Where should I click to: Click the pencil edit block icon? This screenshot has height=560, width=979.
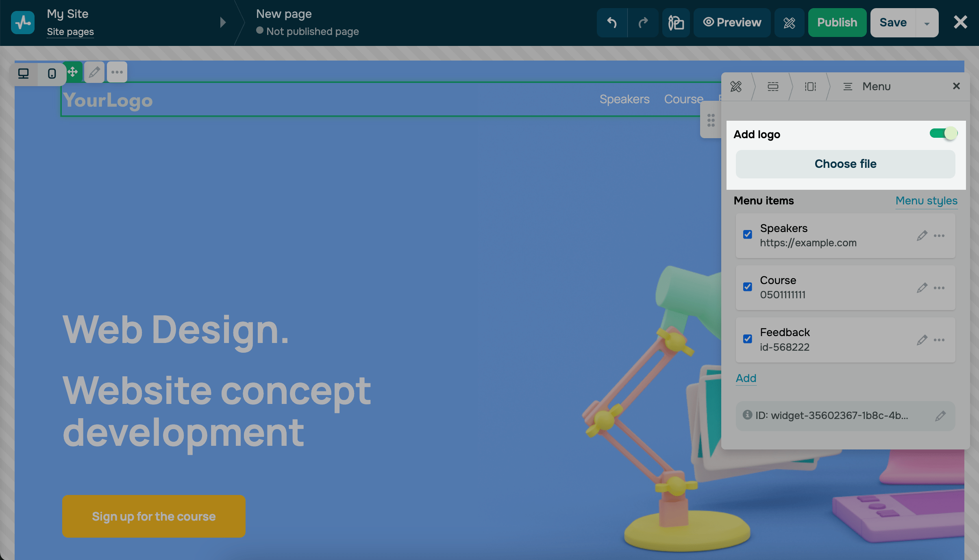tap(94, 72)
